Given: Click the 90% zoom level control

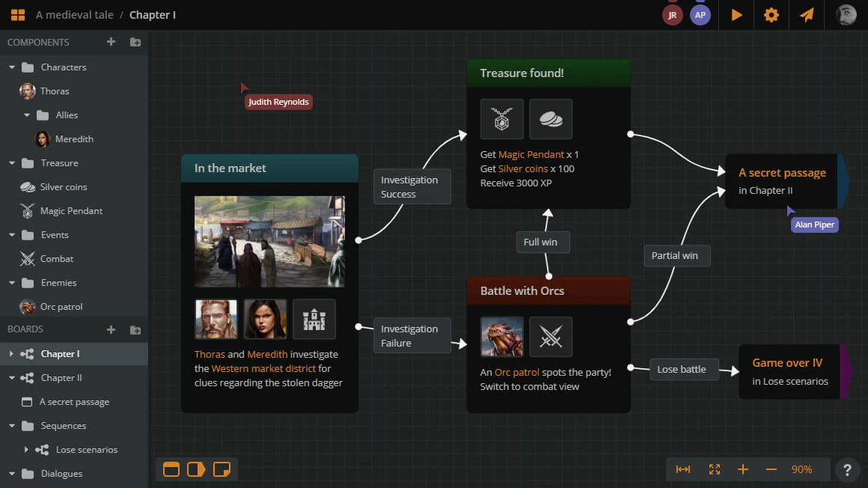Looking at the screenshot, I should point(802,469).
